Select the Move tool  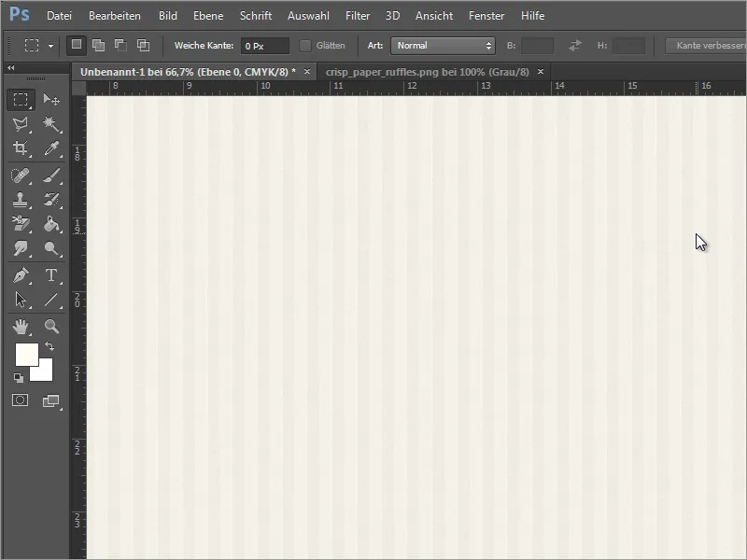(x=53, y=101)
